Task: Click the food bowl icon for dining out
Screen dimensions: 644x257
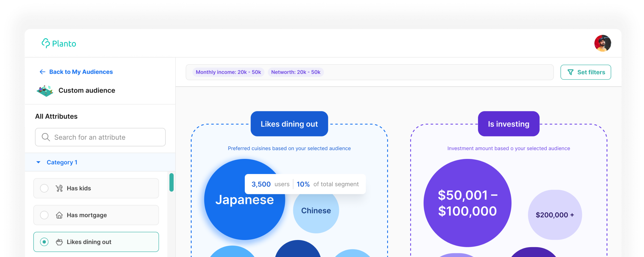Action: click(59, 242)
